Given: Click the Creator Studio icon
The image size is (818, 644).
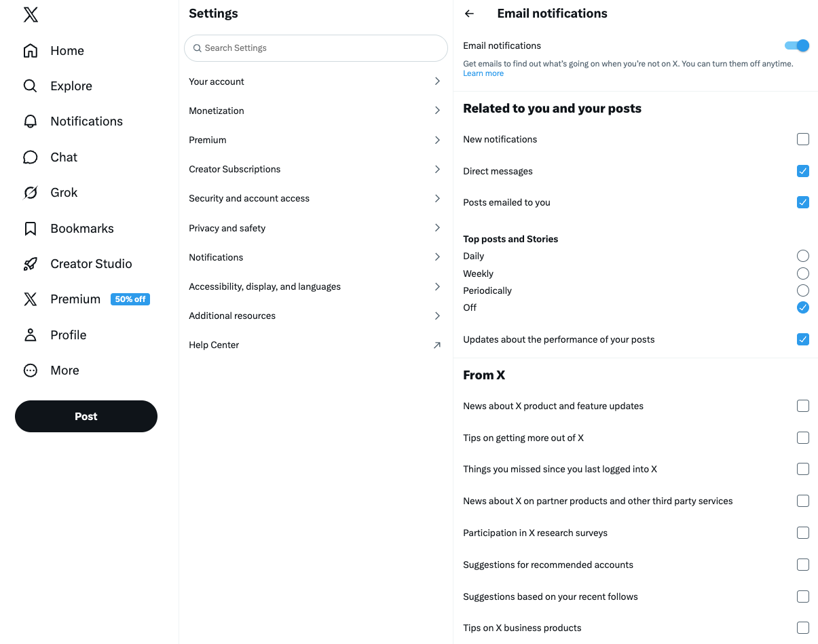Looking at the screenshot, I should click(x=30, y=263).
